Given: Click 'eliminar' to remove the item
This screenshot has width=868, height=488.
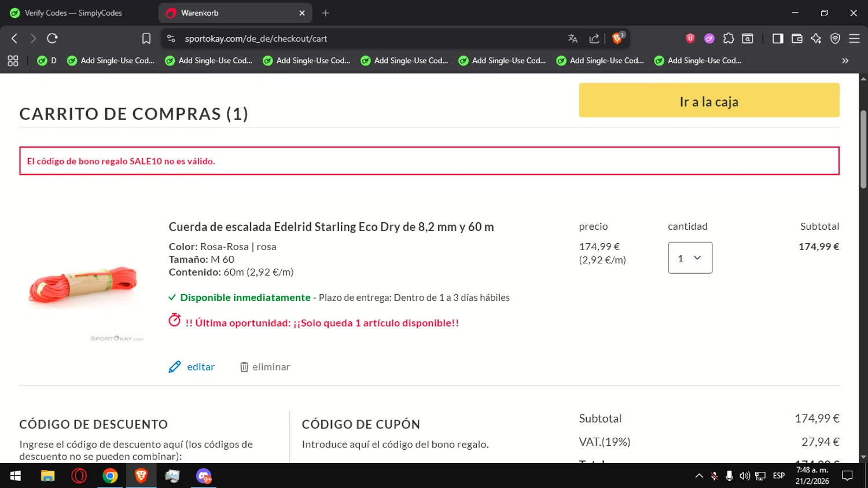Looking at the screenshot, I should click(x=265, y=367).
